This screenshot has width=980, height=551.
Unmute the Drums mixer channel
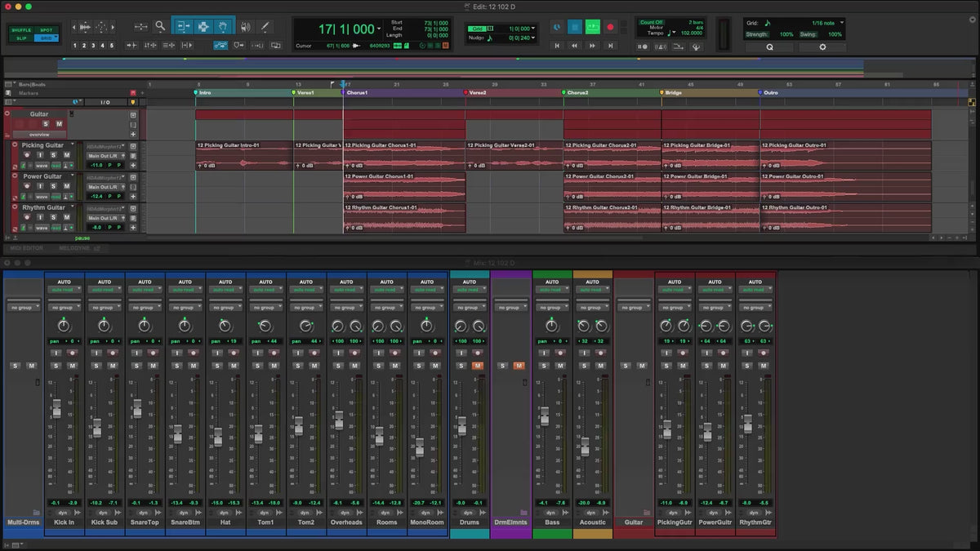(478, 365)
